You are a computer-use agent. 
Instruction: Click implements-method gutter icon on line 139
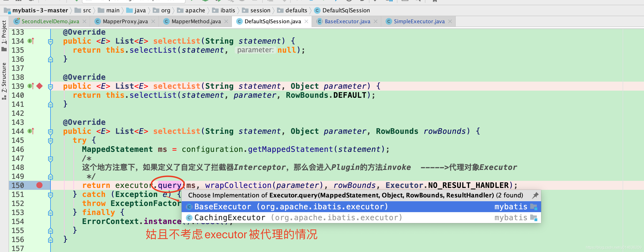(x=31, y=86)
